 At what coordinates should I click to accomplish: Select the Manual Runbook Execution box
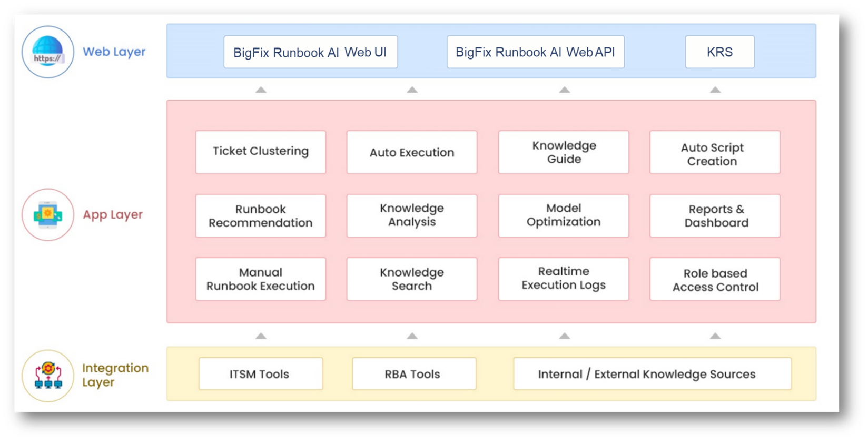[261, 279]
